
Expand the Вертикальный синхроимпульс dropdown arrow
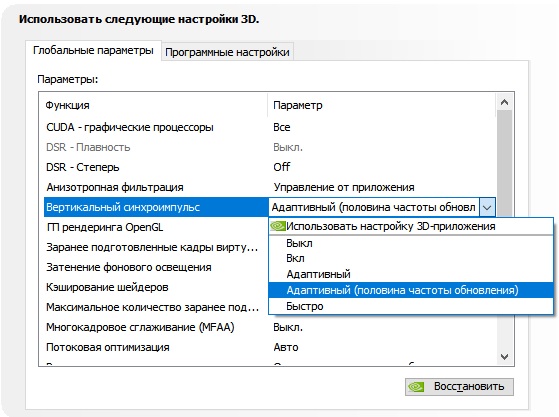(487, 207)
